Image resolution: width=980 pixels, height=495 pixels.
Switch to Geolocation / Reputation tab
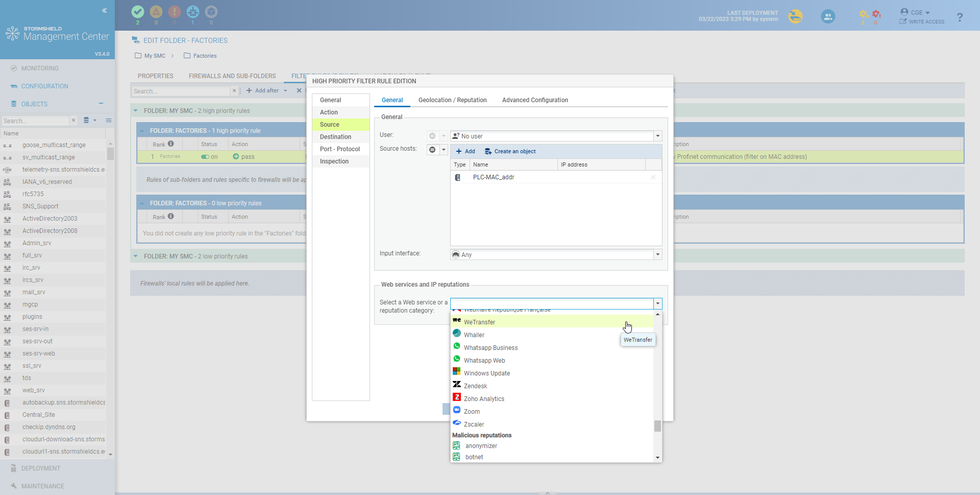452,100
